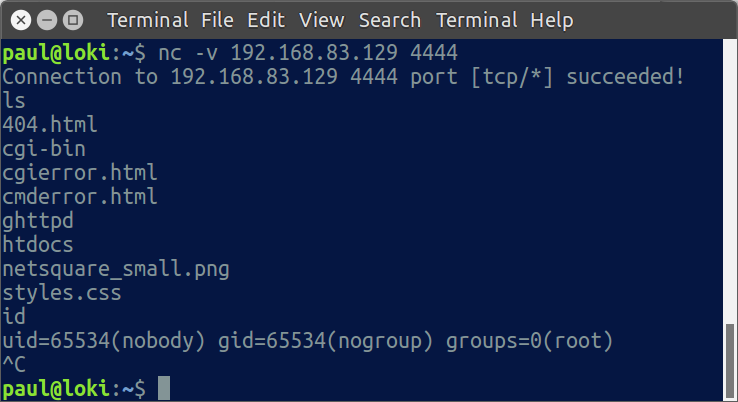
Task: Click the 404.html entry in the listing
Action: point(50,125)
